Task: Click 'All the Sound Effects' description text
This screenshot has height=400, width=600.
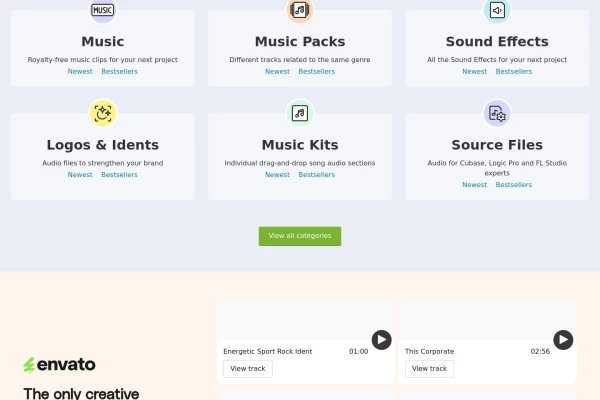Action: click(497, 60)
